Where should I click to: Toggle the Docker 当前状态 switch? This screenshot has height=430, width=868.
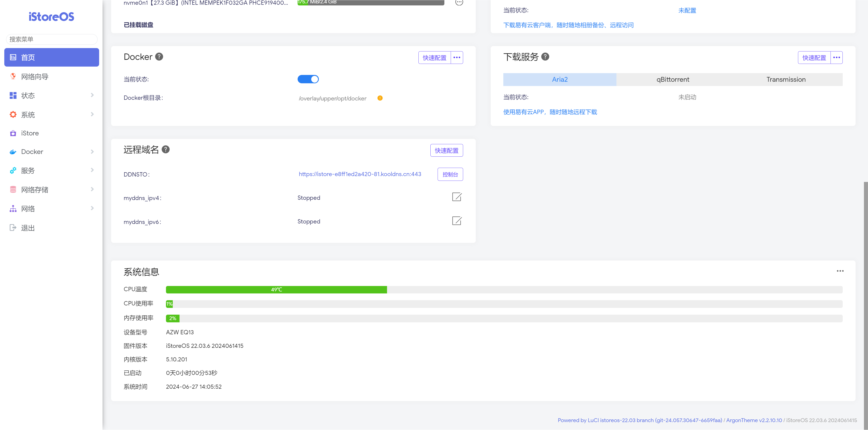tap(308, 79)
